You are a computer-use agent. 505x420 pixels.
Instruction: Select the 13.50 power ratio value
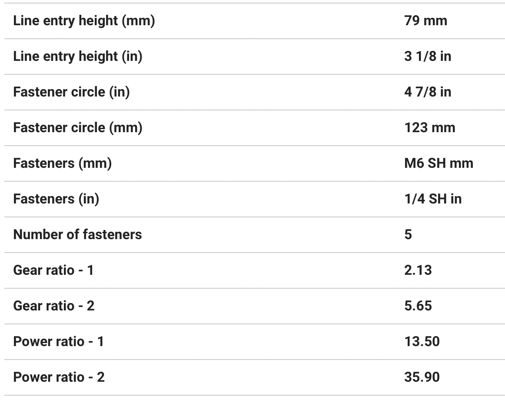click(422, 342)
